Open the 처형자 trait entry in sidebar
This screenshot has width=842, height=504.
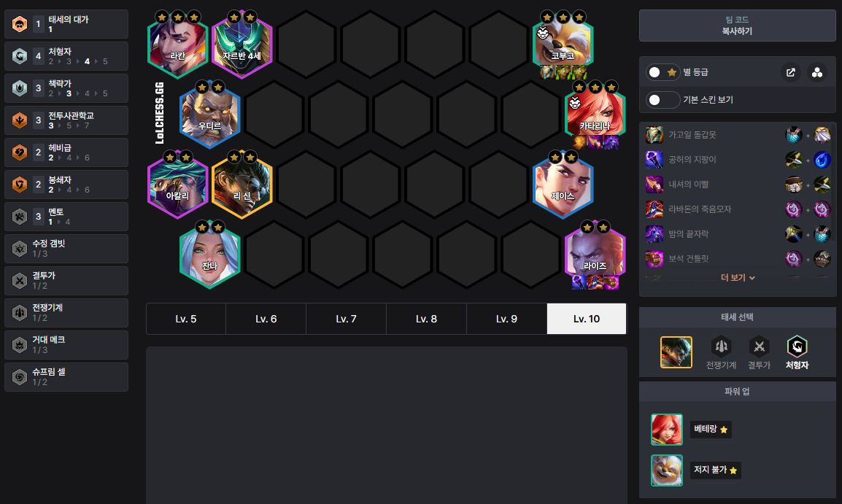66,56
